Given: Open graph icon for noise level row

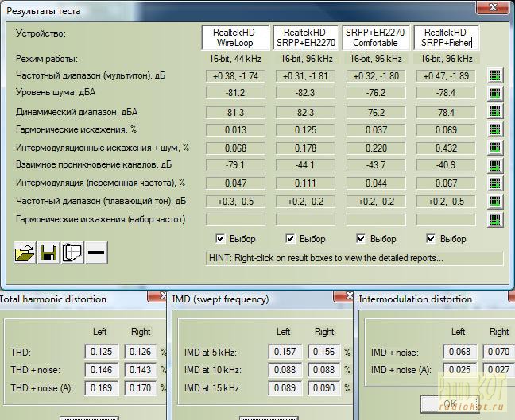Looking at the screenshot, I should 494,94.
